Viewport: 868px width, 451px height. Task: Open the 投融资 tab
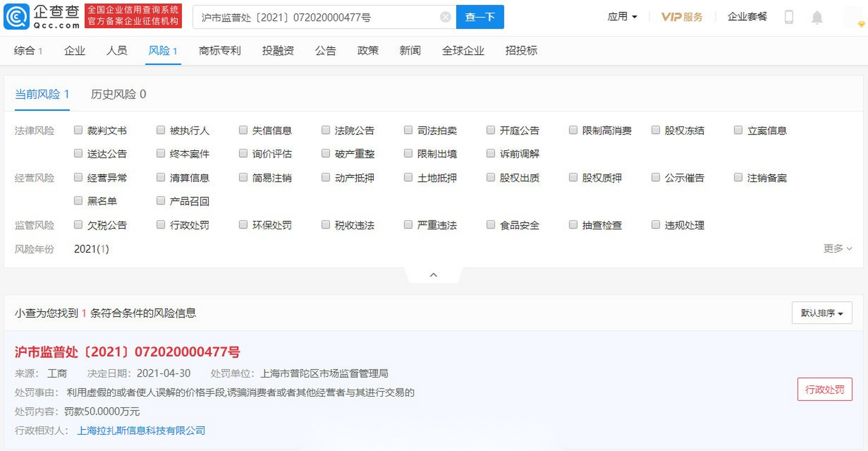point(278,51)
